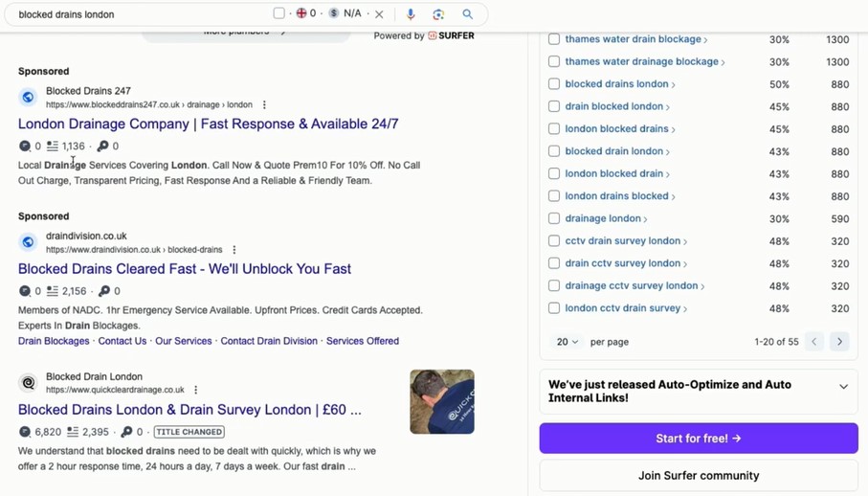This screenshot has width=868, height=496.
Task: Check drainage london keyword box
Action: coord(553,218)
